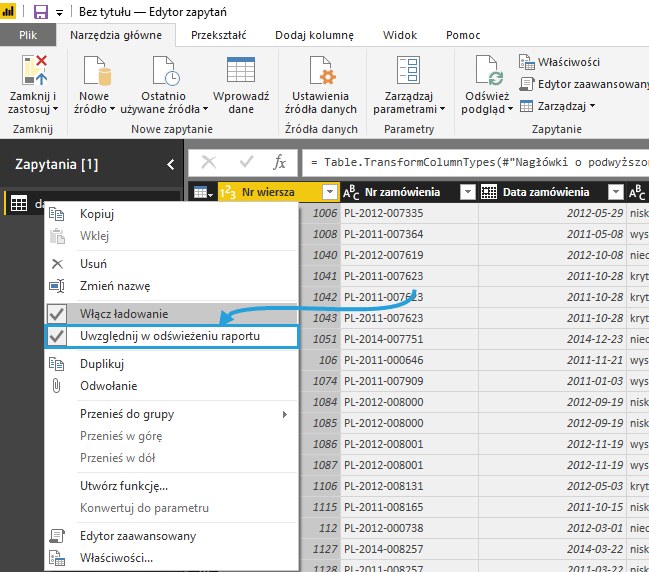The width and height of the screenshot is (649, 572).
Task: Open Edytor zaawansowany in the ribbon
Action: [x=585, y=84]
